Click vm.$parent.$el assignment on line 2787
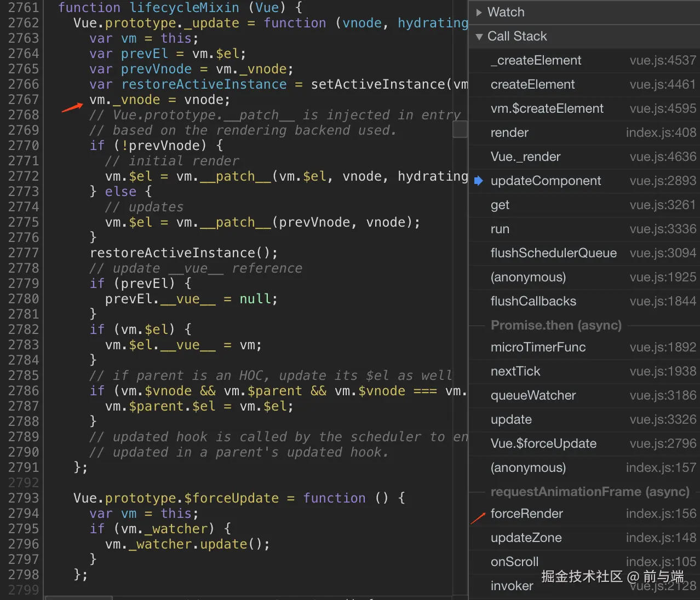The width and height of the screenshot is (700, 600). coord(199,406)
